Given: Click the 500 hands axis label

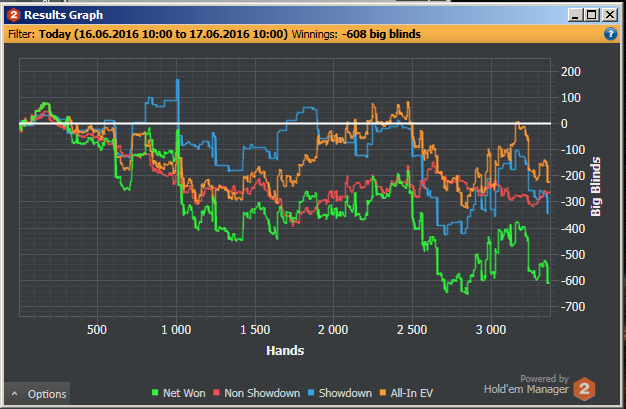Looking at the screenshot, I should click(97, 330).
